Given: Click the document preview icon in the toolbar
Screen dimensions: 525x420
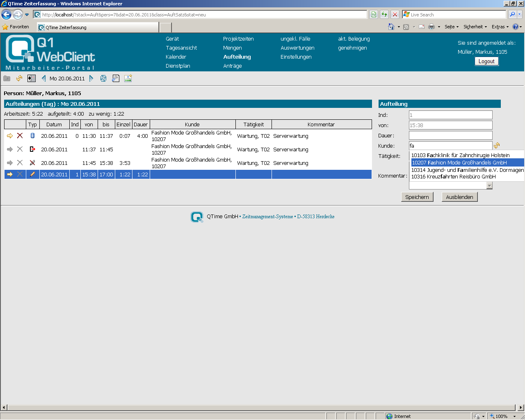Looking at the screenshot, I should (116, 78).
